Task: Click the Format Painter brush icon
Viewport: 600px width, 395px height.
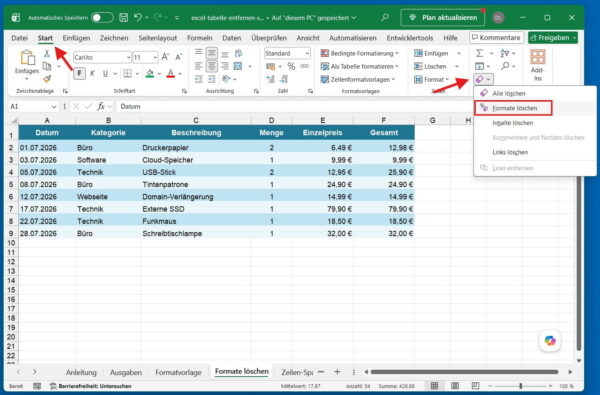Action: click(47, 79)
